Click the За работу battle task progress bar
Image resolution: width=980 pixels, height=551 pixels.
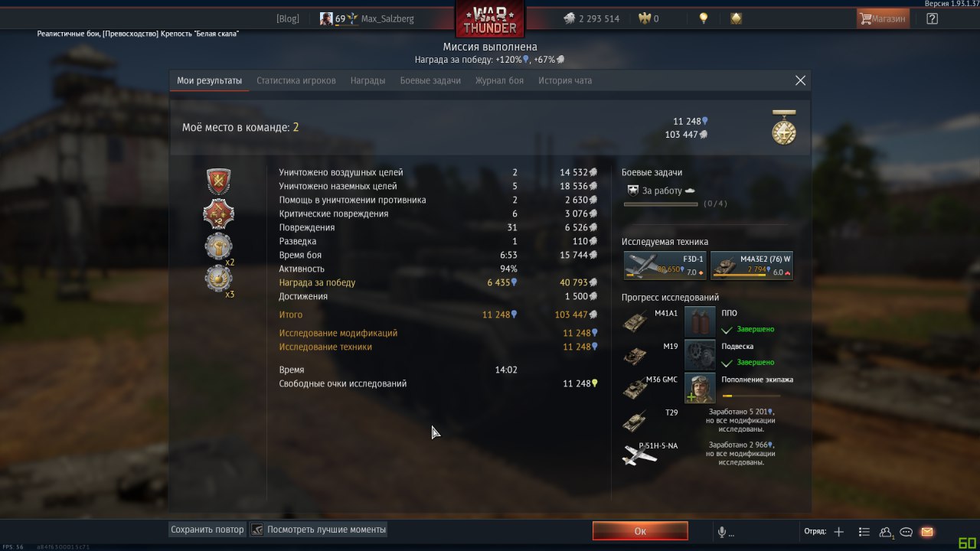coord(661,204)
